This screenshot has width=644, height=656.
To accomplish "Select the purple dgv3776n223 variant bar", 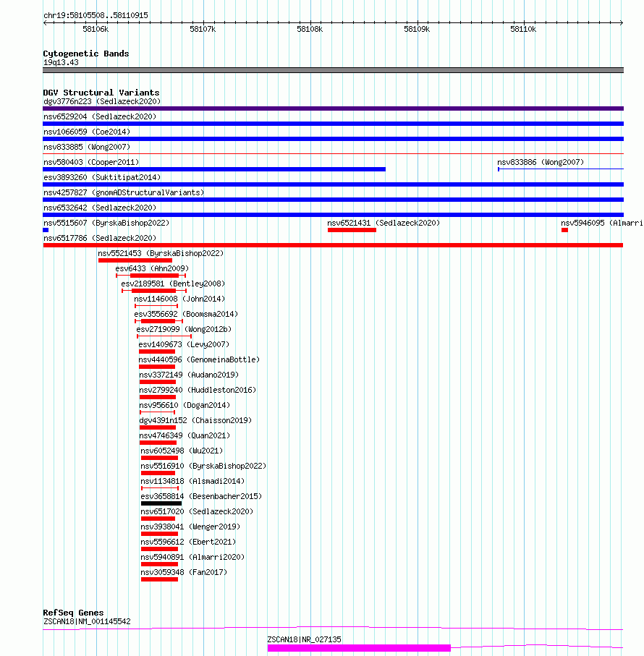I will coord(333,108).
